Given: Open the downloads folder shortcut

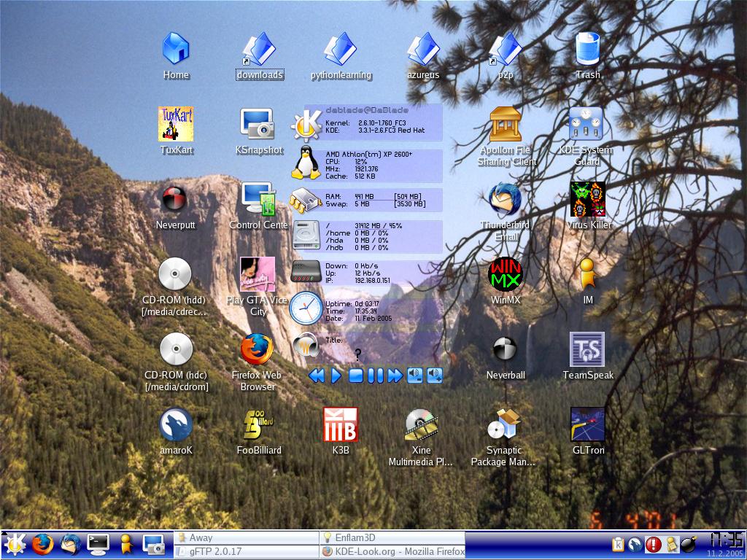Looking at the screenshot, I should (259, 49).
